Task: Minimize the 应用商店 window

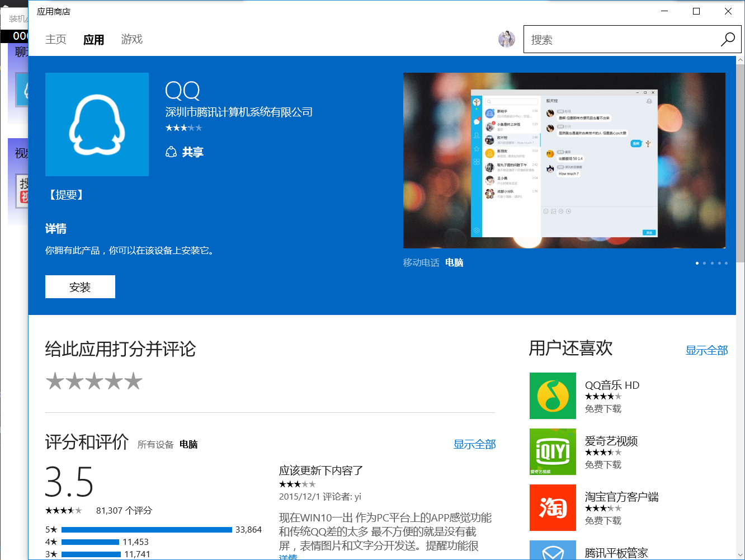Action: pos(665,11)
